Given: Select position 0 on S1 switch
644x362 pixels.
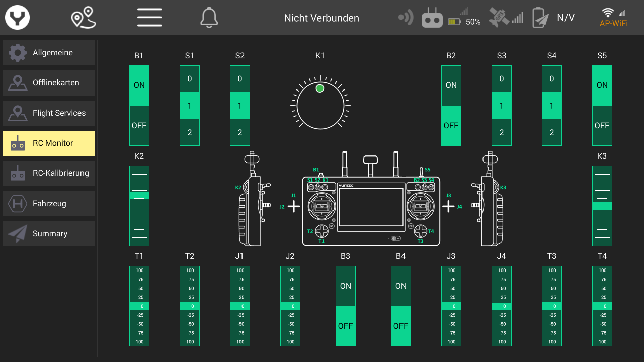Looking at the screenshot, I should pyautogui.click(x=190, y=79).
